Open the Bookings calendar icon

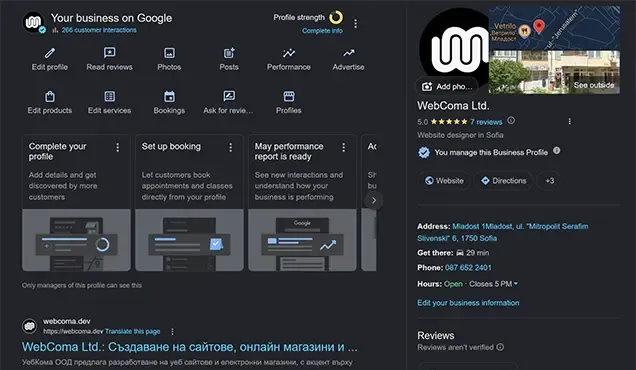point(169,97)
